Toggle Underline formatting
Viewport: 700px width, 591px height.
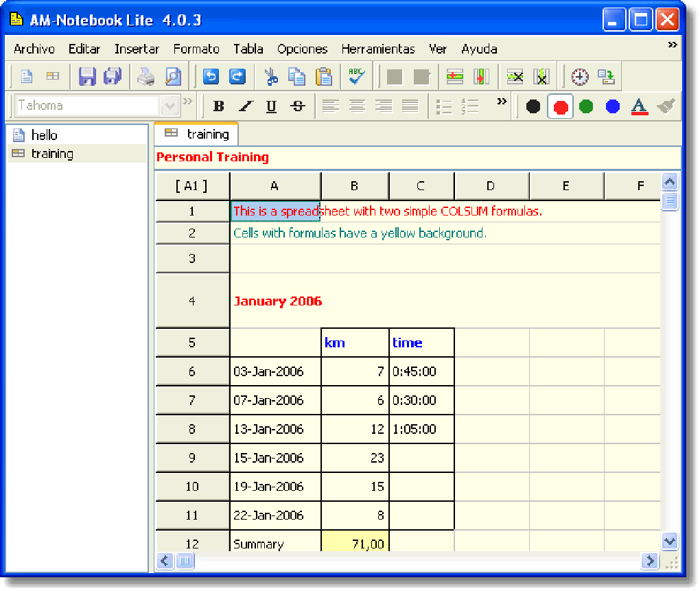point(271,106)
